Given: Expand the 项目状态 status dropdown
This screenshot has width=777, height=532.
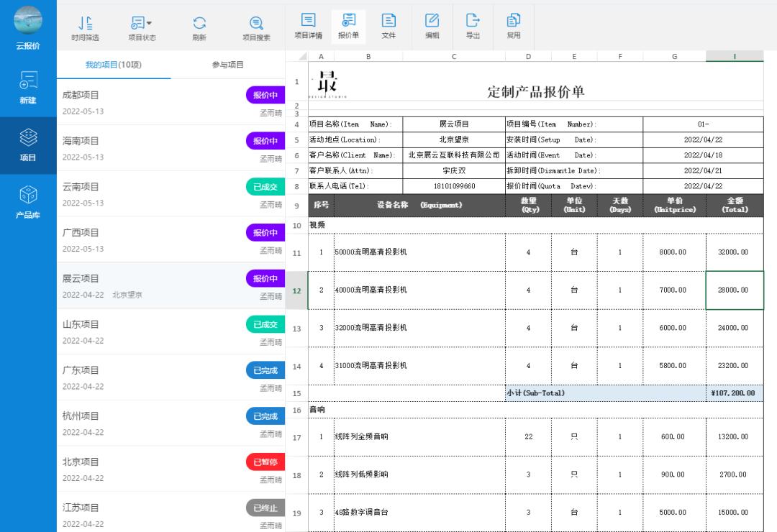Looking at the screenshot, I should pos(141,27).
